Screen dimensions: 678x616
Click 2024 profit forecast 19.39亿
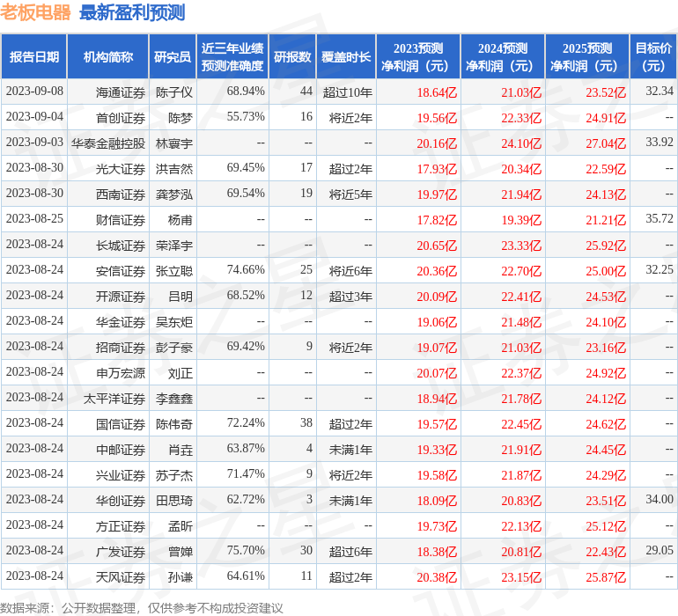pos(521,220)
